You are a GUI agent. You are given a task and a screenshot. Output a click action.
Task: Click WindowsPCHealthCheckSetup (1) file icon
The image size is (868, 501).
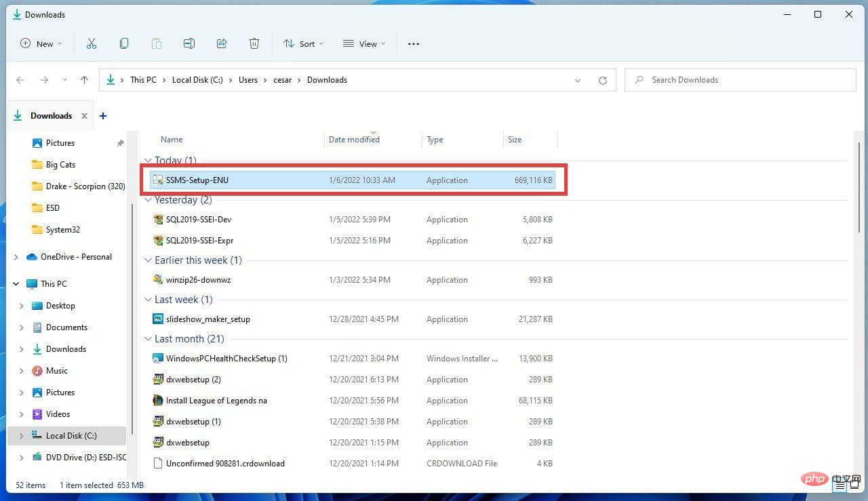click(x=158, y=359)
